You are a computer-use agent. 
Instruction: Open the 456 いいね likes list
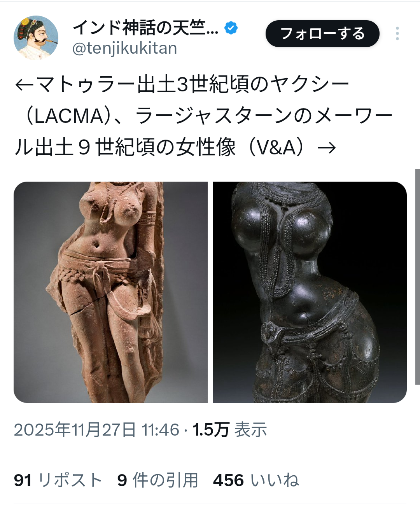(x=256, y=480)
